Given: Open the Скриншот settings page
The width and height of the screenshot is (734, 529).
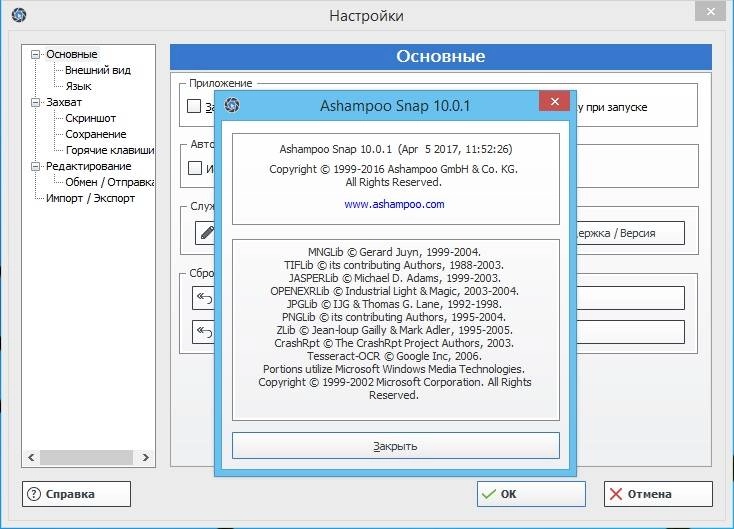Looking at the screenshot, I should [x=90, y=118].
